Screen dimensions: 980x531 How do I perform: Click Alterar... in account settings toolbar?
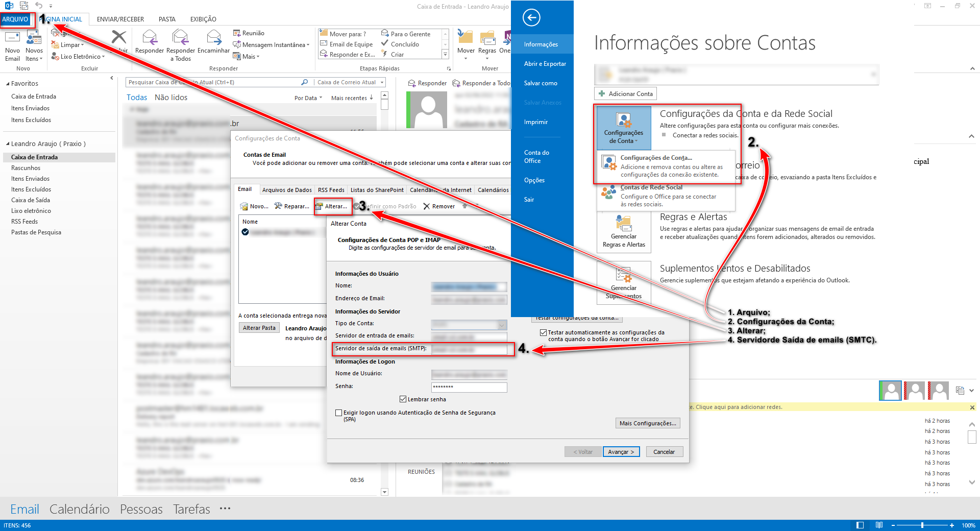coord(332,206)
